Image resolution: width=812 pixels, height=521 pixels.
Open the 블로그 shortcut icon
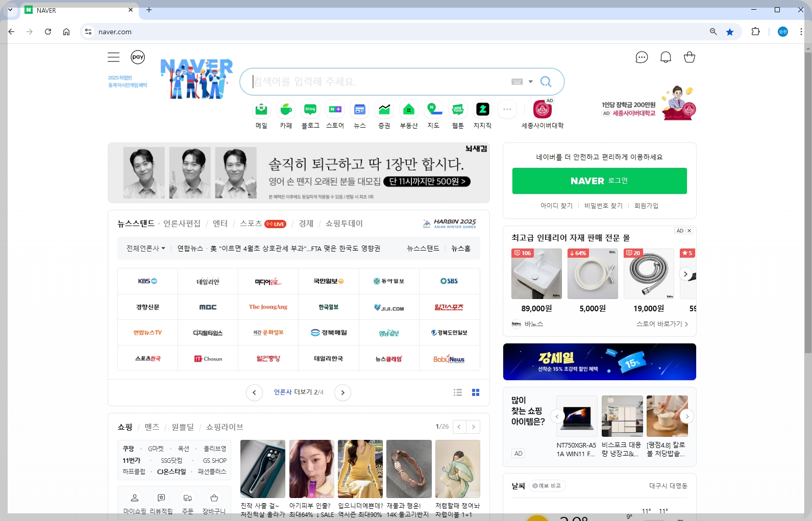click(x=310, y=109)
